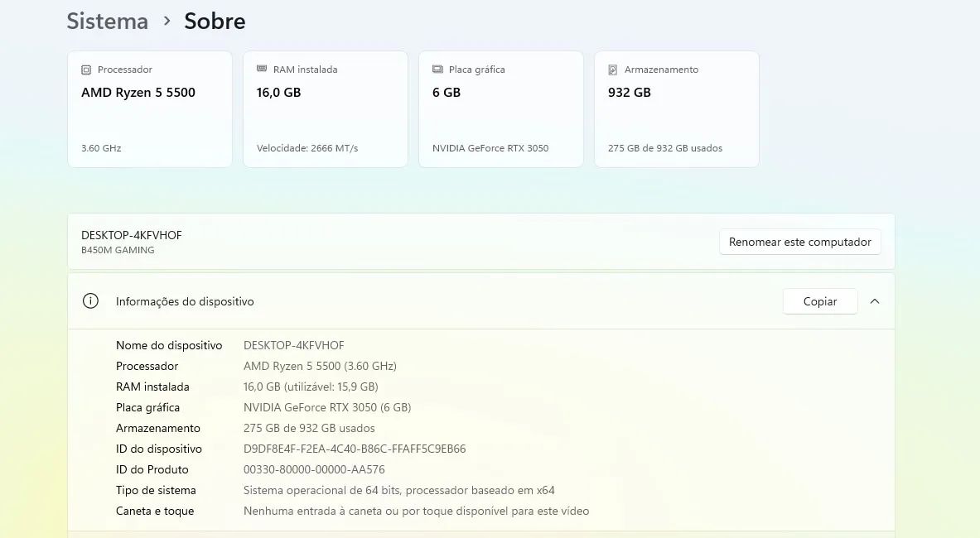The height and width of the screenshot is (538, 980).
Task: Open the Processador AMD Ryzen 5 5500 card
Action: coord(150,109)
